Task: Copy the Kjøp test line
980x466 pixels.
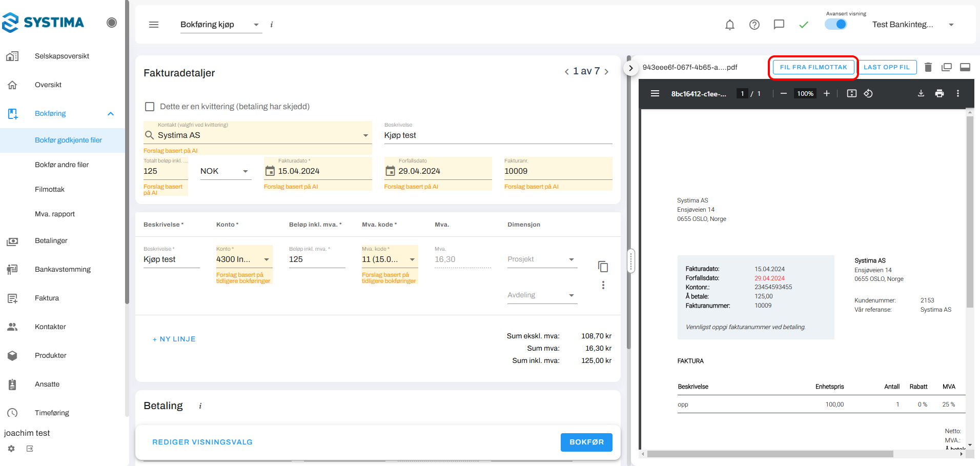Action: [x=603, y=267]
